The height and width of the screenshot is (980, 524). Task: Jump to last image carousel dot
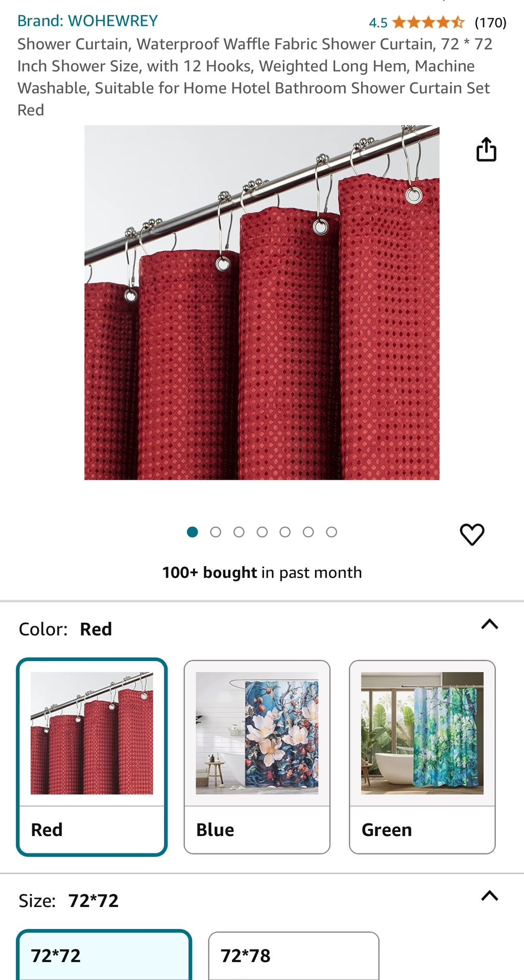(x=331, y=532)
